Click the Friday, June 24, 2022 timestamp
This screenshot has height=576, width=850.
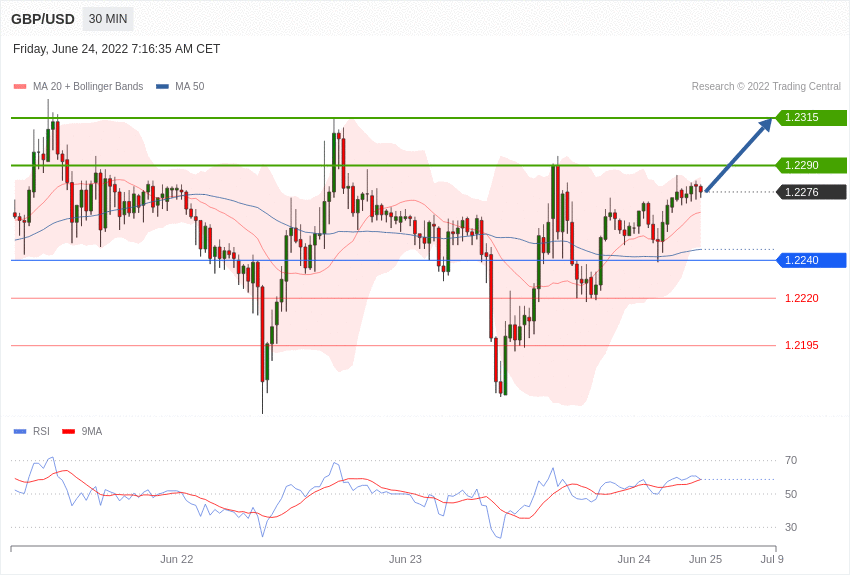[117, 49]
